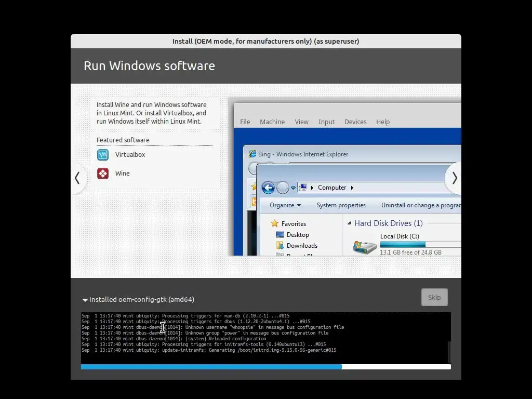
Task: Click the Internet Explorer logo in the Bing window title
Action: pos(252,154)
